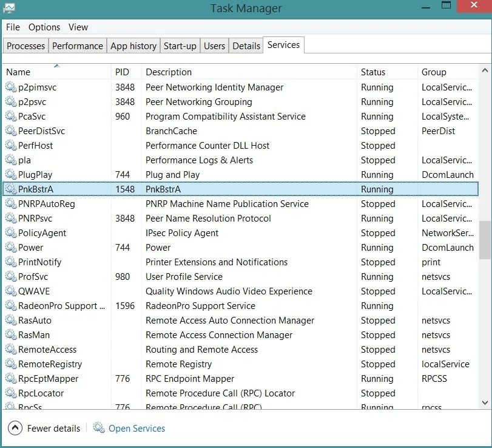Click the gear icon of PnkBstrA row
Viewport: 492px width, 448px height.
[11, 189]
